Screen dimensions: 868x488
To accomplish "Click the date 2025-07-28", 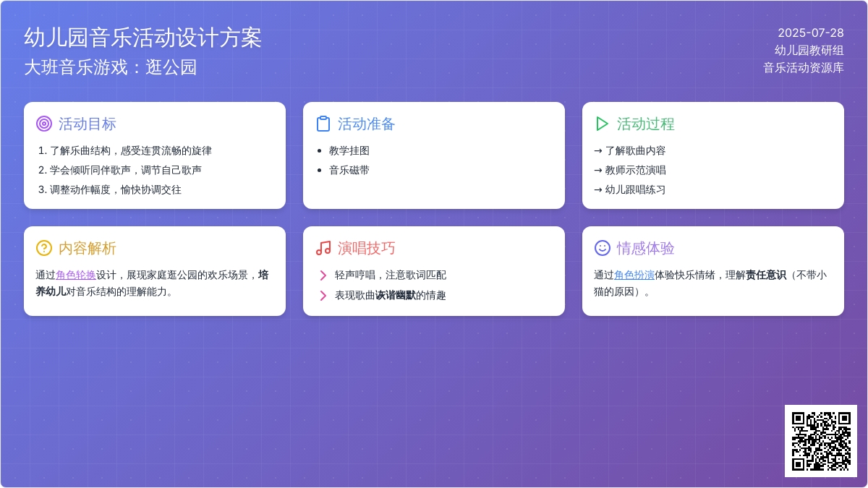I will (811, 33).
